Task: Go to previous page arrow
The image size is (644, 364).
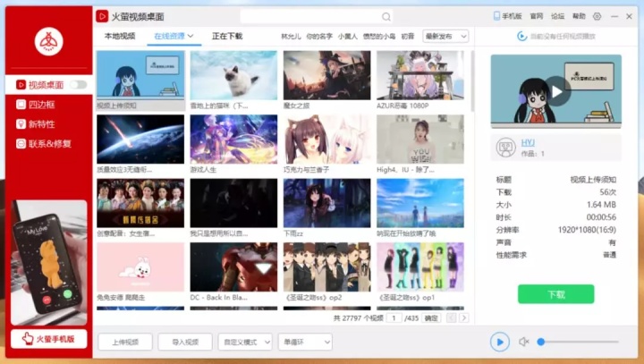Action: [x=452, y=318]
